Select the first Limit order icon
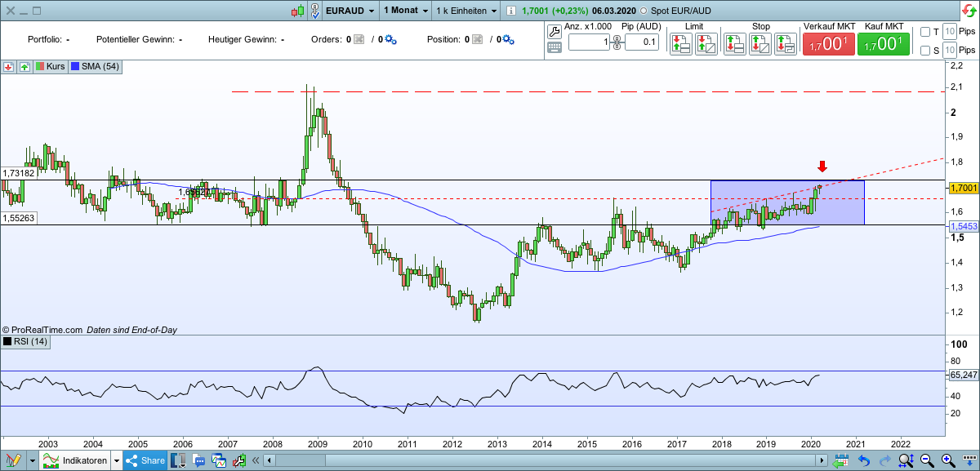This screenshot has height=471, width=980. click(x=679, y=44)
